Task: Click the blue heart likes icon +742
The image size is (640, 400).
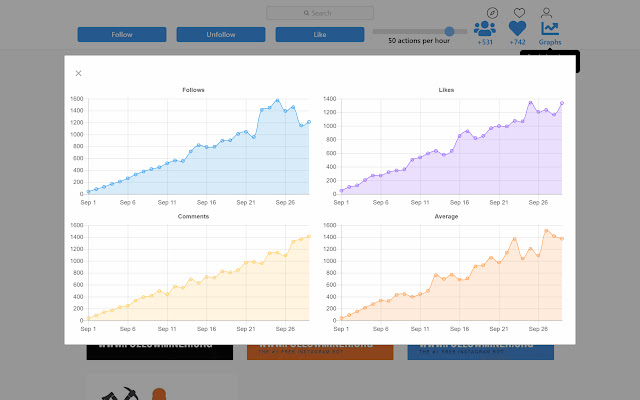Action: tap(517, 29)
